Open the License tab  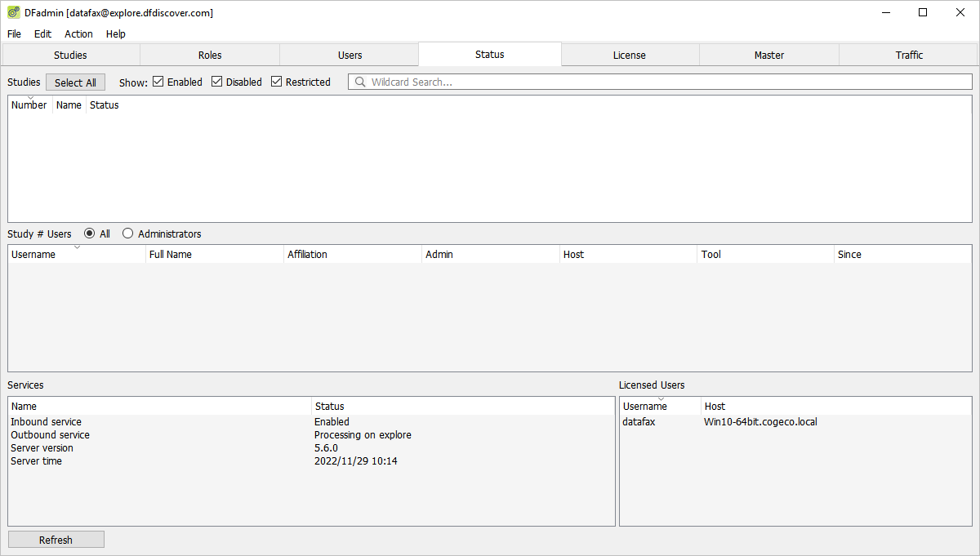[x=630, y=55]
